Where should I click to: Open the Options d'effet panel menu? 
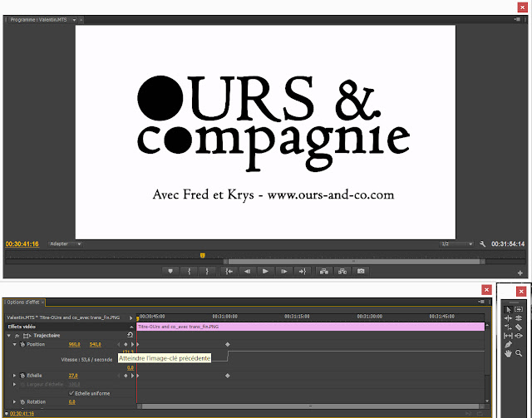point(481,302)
